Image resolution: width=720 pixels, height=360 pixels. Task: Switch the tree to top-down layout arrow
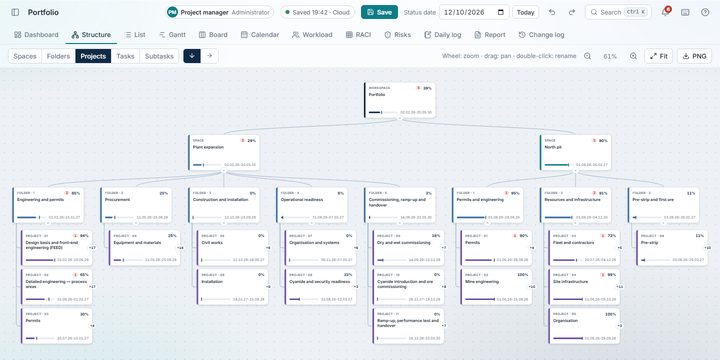click(x=192, y=56)
